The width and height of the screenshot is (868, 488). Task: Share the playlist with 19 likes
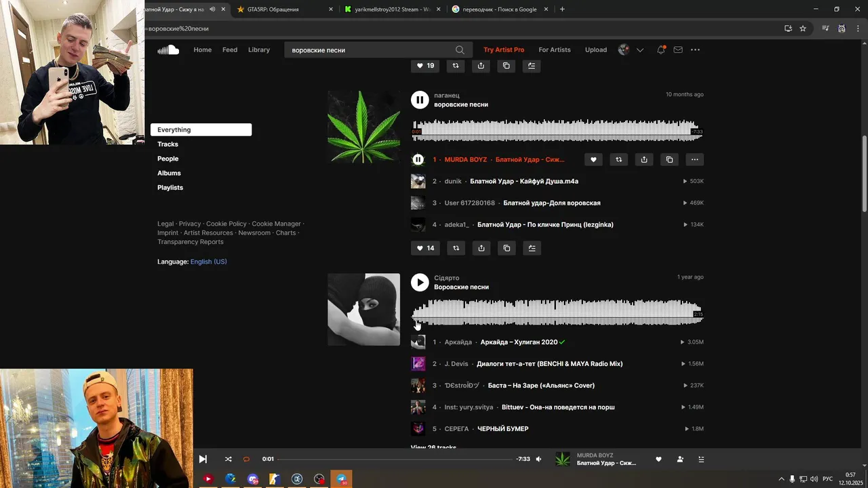click(x=481, y=66)
